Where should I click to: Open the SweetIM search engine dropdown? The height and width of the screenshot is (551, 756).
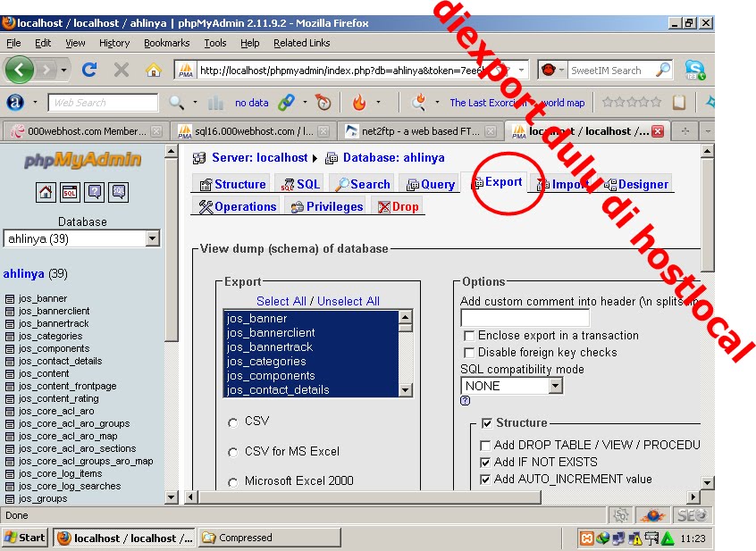tap(561, 71)
